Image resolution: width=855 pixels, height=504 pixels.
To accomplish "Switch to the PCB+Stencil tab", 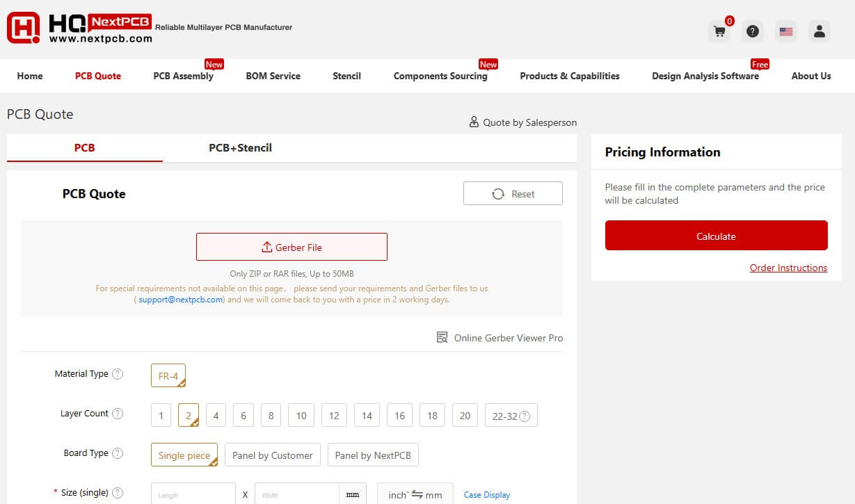I will coord(240,148).
